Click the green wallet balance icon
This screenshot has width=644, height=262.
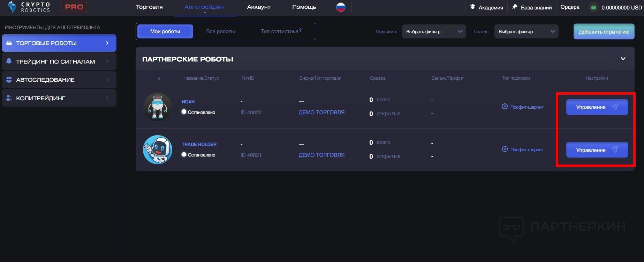tap(593, 7)
